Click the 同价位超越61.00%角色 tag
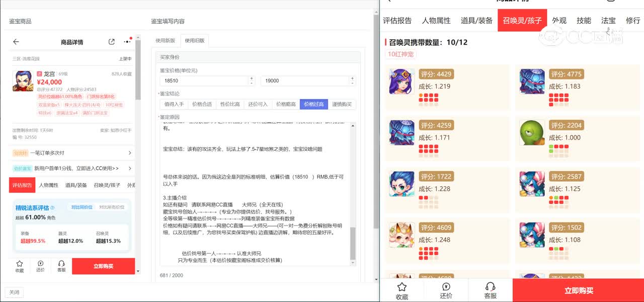 (60, 97)
